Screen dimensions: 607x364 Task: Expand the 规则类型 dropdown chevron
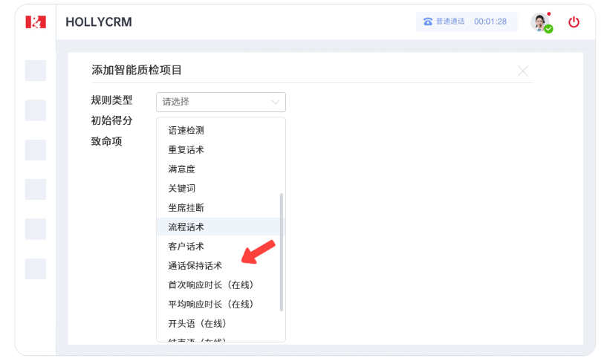tap(276, 102)
